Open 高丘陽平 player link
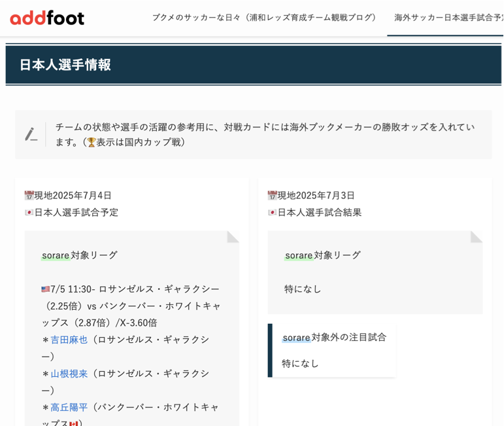This screenshot has width=504, height=426. pyautogui.click(x=69, y=407)
